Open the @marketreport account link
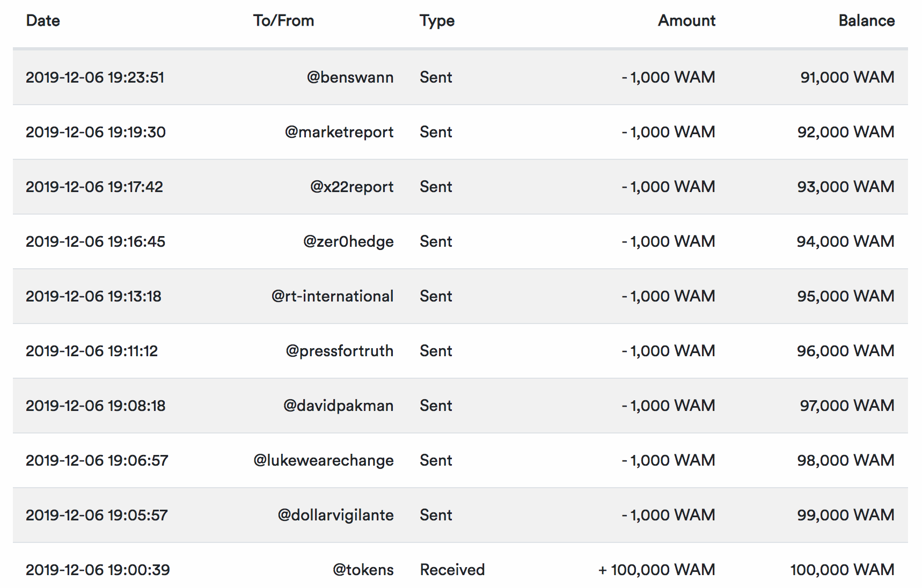The height and width of the screenshot is (588, 922). [339, 132]
